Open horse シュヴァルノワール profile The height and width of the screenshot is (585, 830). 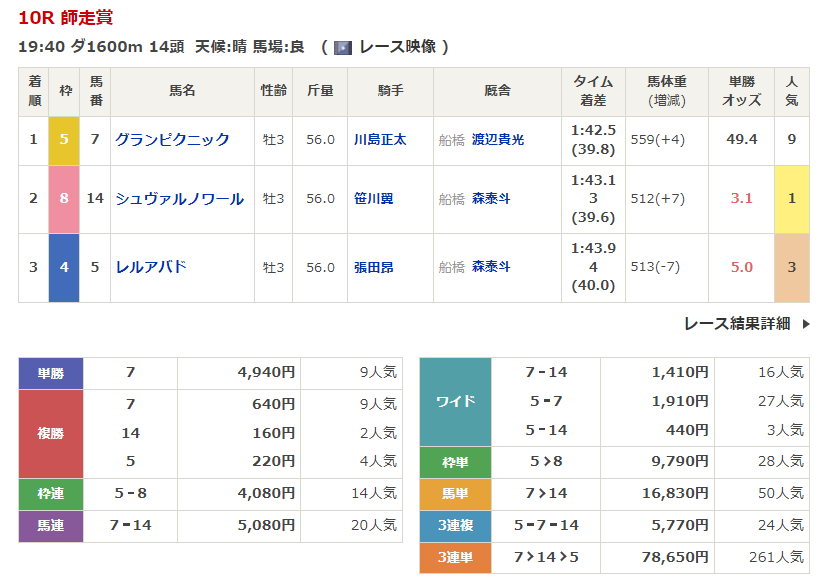(x=179, y=199)
